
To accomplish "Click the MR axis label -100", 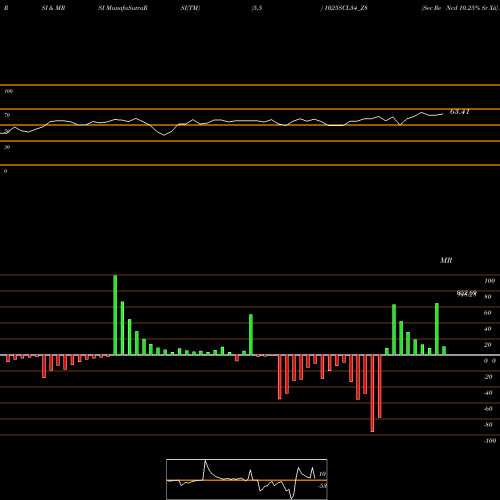I will point(490,441).
